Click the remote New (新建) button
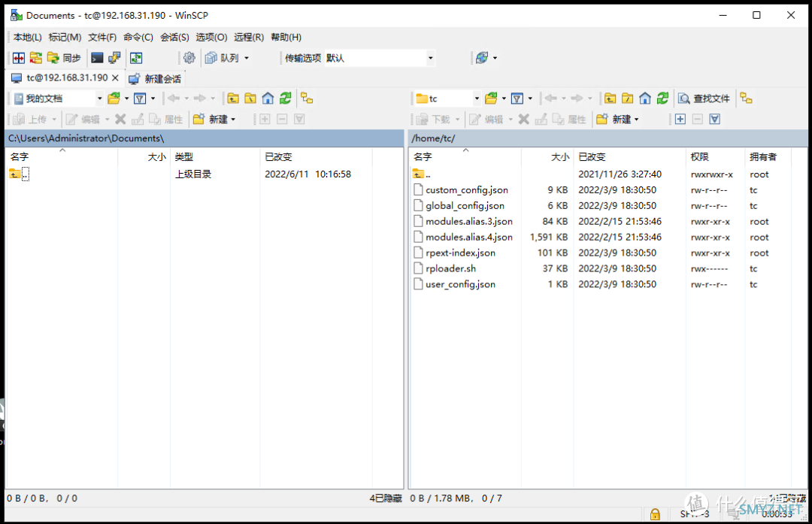812x524 pixels. (614, 120)
